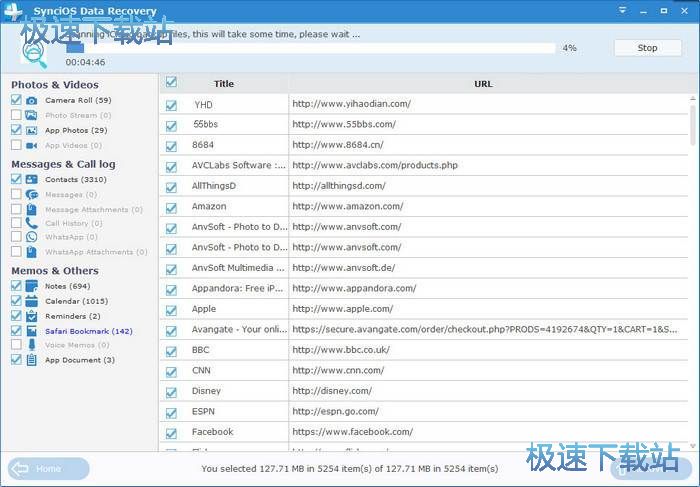Select the http://www.8684.cn/ URL cell
Screen dimensions: 700x487
488,145
